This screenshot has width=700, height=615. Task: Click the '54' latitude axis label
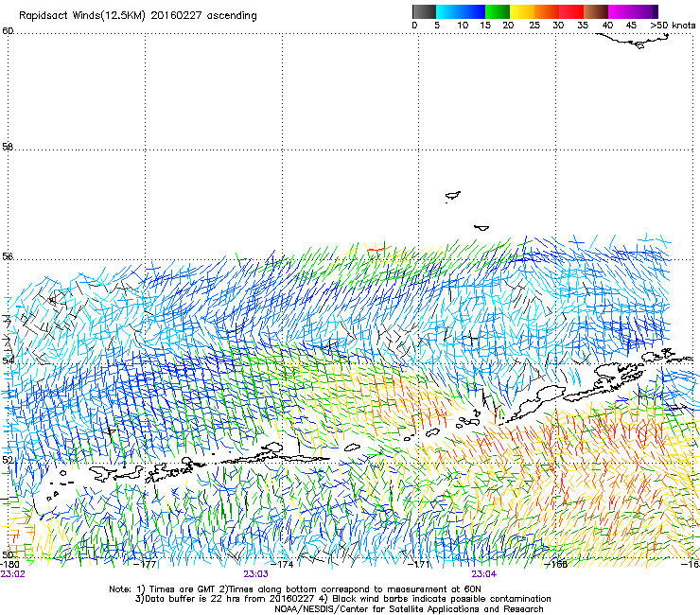point(8,360)
